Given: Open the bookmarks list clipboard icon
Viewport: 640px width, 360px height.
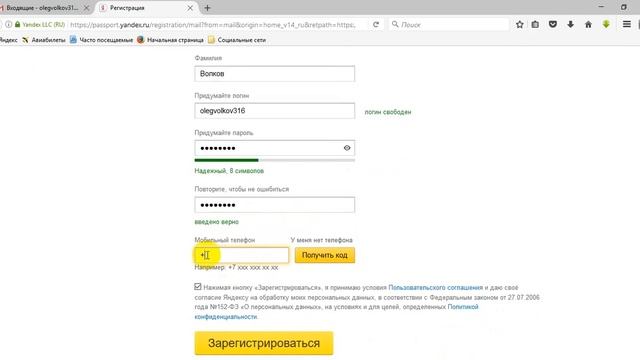Looking at the screenshot, I should 535,24.
